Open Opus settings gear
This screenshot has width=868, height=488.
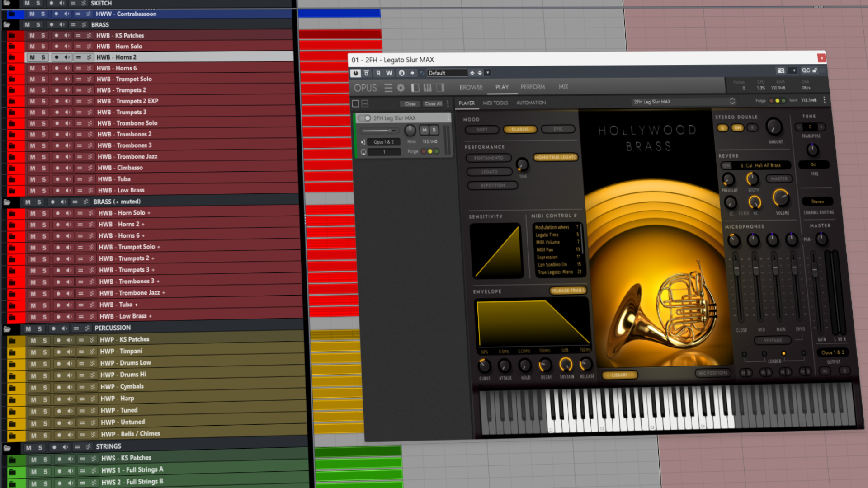401,88
